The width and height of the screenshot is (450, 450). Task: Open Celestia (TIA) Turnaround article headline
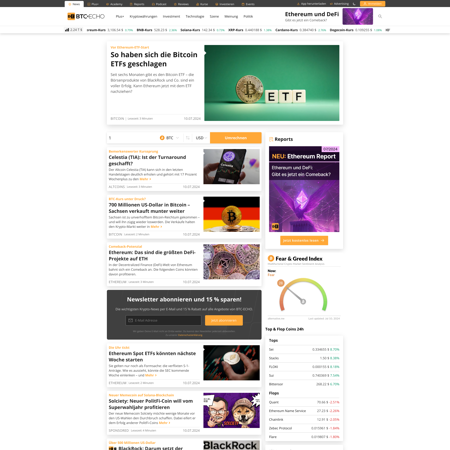coord(147,160)
